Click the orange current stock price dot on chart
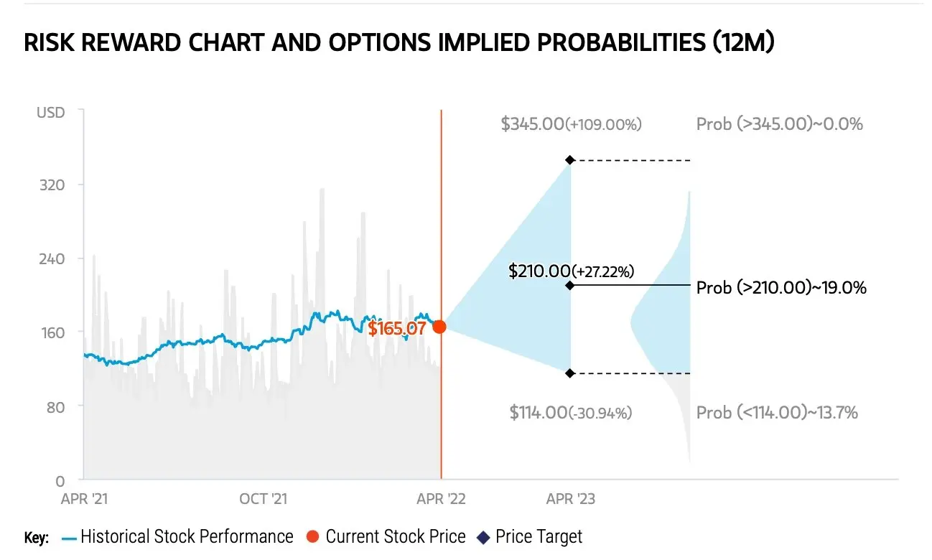 (x=439, y=327)
